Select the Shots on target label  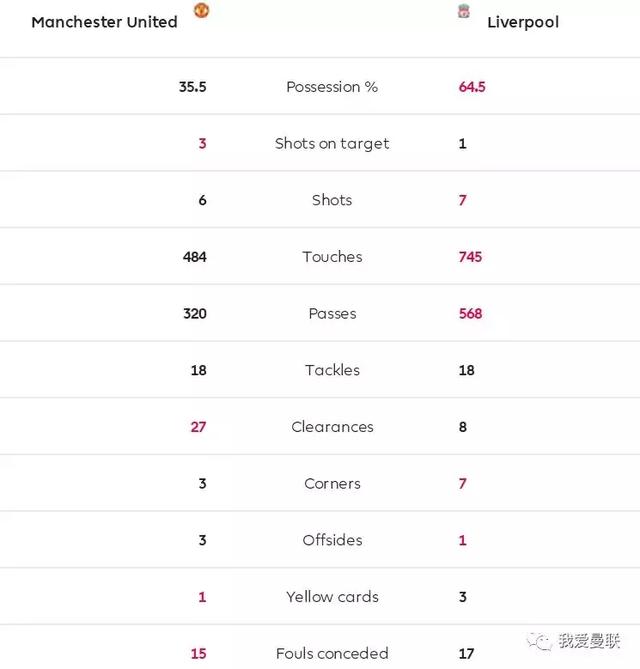[x=332, y=143]
